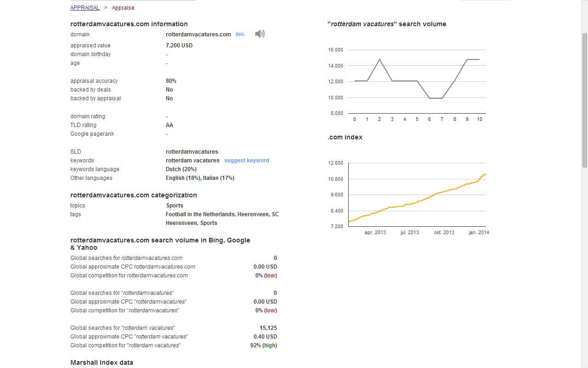Click the Appraise breadcrumb item

coord(123,8)
